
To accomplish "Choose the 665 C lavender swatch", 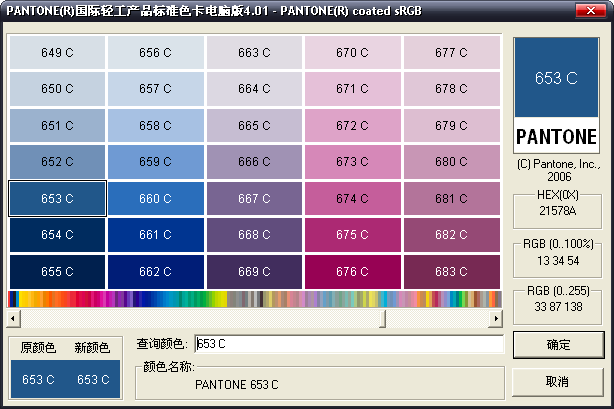I will 255,125.
